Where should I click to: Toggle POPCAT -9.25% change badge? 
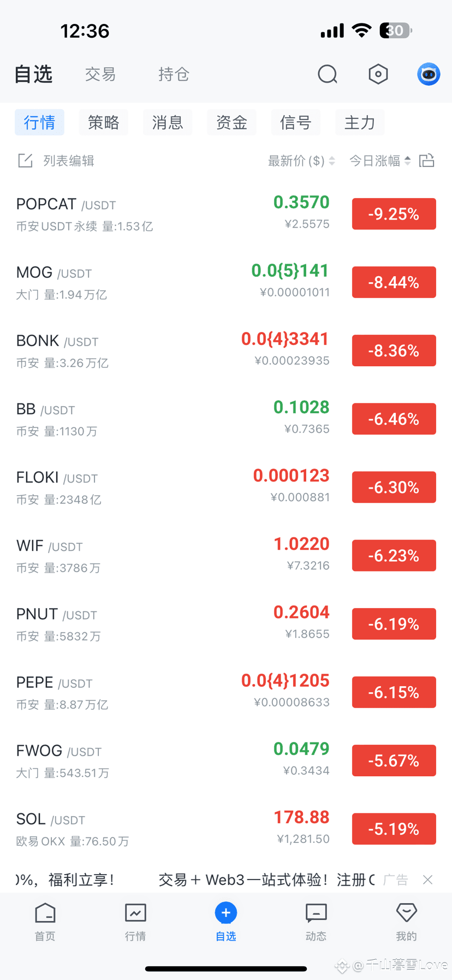click(394, 214)
